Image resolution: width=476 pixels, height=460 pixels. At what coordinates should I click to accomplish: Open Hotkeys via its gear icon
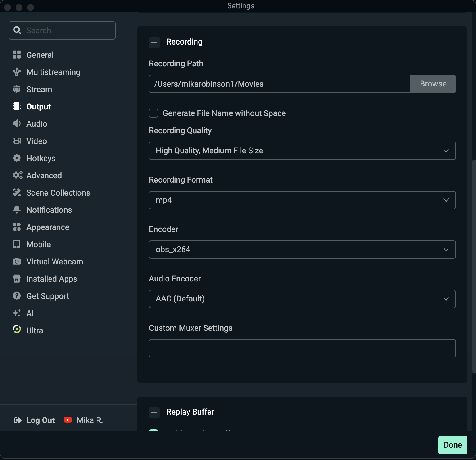17,158
